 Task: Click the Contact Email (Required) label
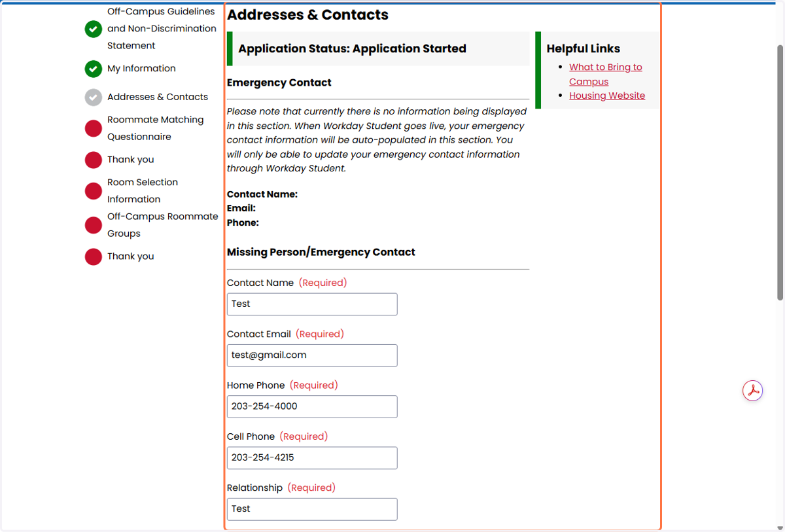[x=285, y=334]
